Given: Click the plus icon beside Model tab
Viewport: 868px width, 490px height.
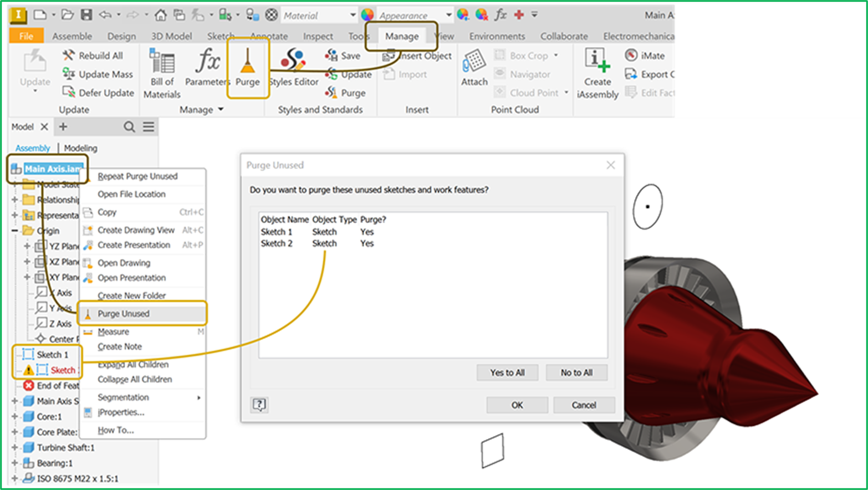Looking at the screenshot, I should pyautogui.click(x=63, y=127).
